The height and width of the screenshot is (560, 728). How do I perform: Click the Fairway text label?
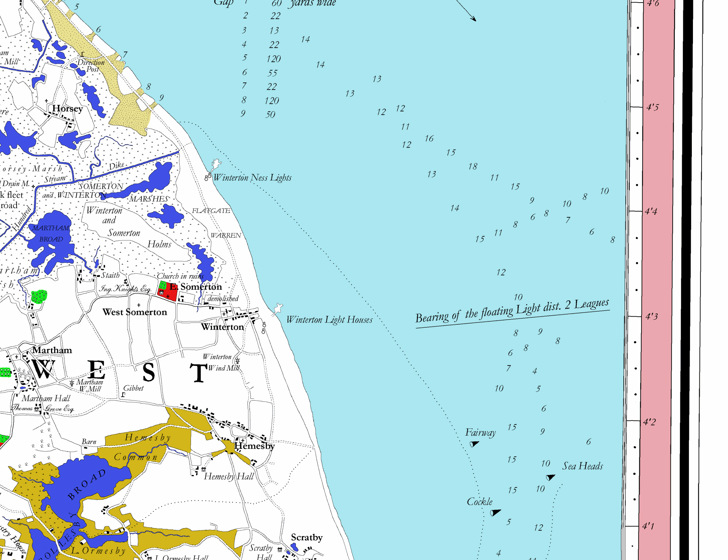pyautogui.click(x=480, y=432)
